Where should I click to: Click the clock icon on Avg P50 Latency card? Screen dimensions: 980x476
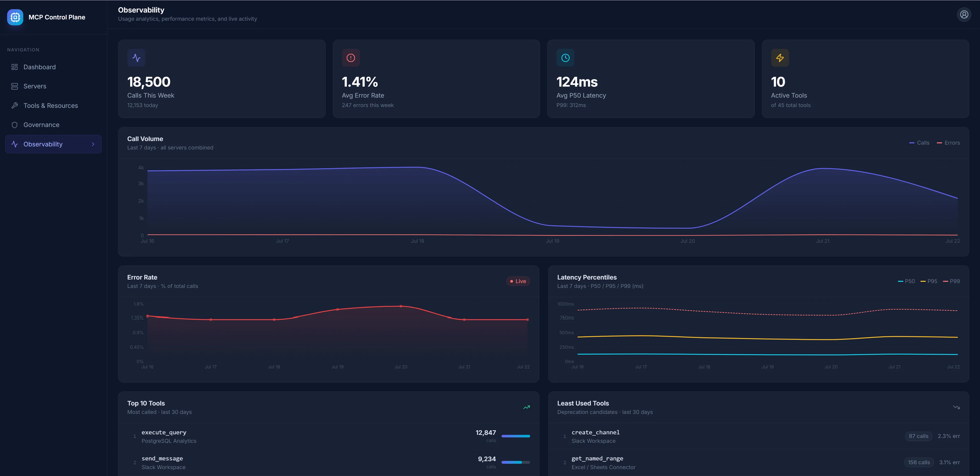[565, 58]
